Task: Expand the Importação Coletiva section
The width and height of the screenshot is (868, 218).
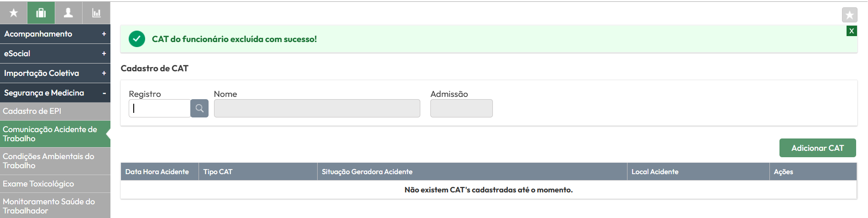Action: pos(55,73)
